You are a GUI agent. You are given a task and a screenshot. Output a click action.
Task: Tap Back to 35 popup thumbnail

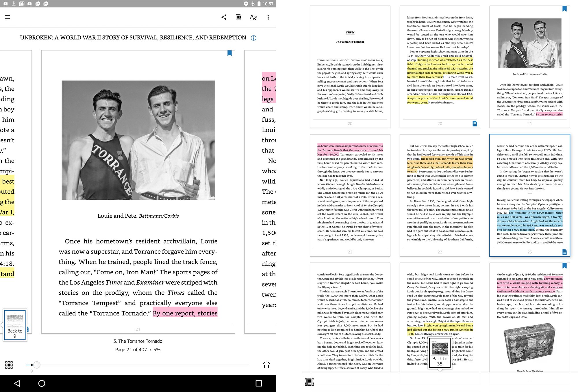(440, 353)
